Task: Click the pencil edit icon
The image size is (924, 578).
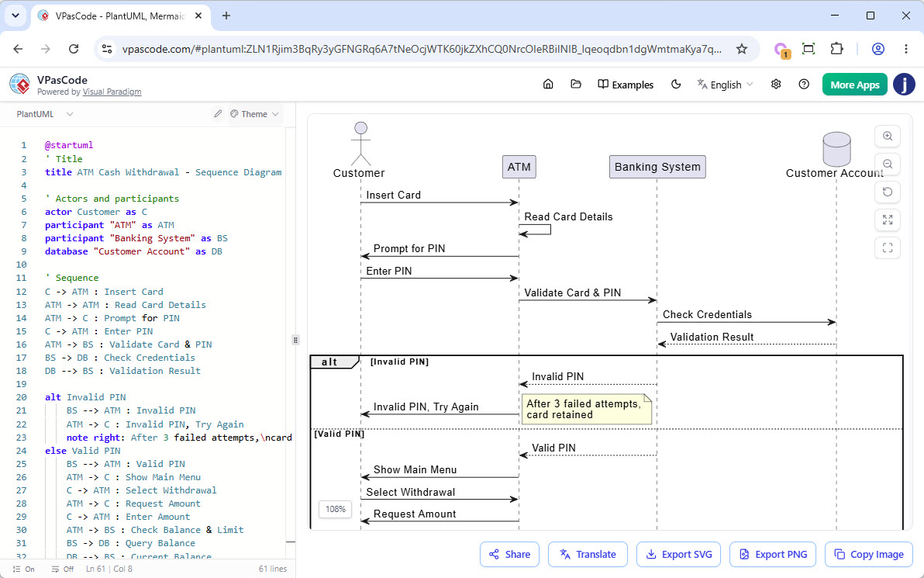Action: 218,114
